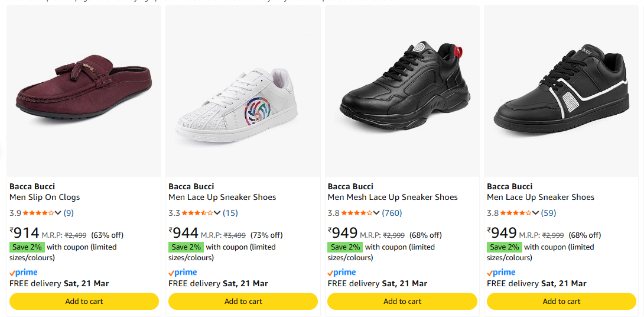Expand rating dropdown on the 59-review sneaker
644x317 pixels.
(x=535, y=213)
